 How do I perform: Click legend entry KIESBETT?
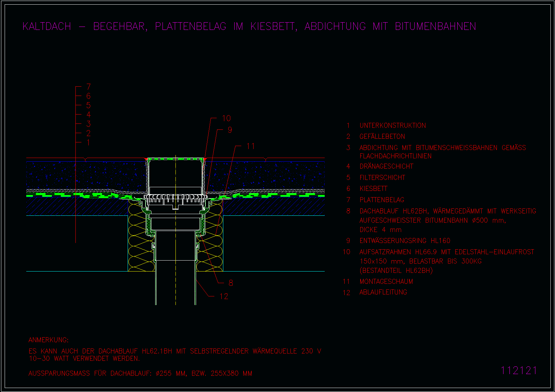pyautogui.click(x=374, y=189)
